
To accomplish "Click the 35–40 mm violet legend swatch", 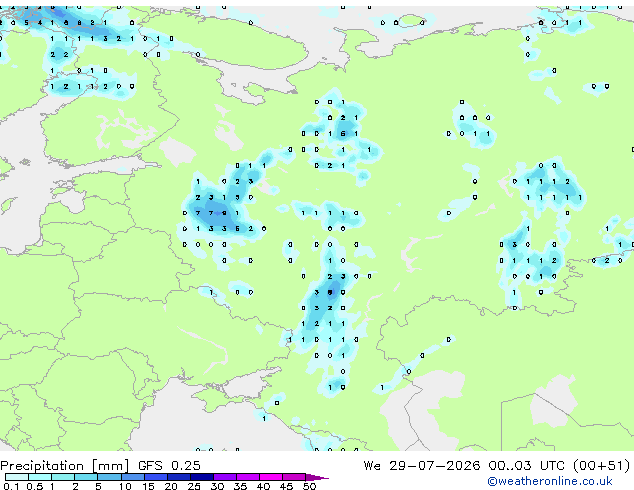I will pos(248,477).
